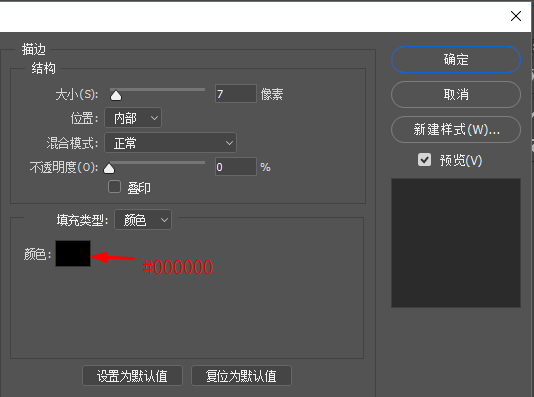Click the 大小 slider handle
534x397 pixels.
116,96
